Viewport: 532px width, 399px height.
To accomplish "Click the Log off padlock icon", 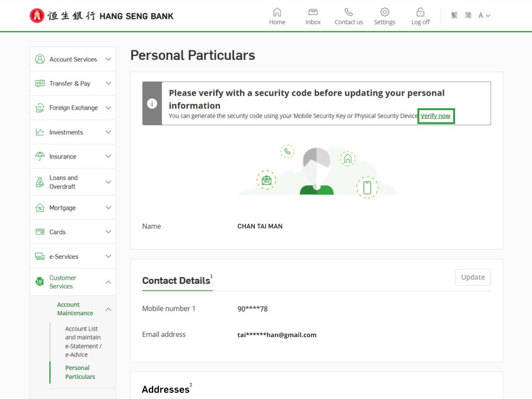I will 420,12.
